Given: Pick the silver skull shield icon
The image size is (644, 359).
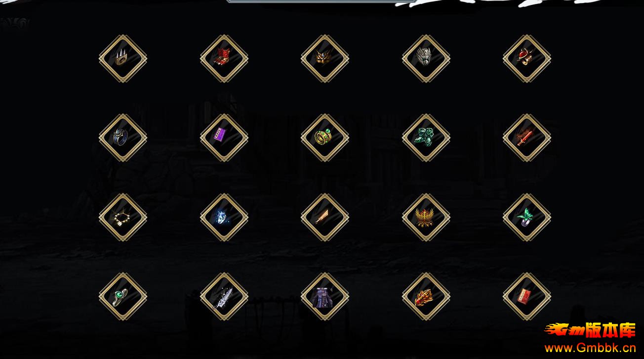Looking at the screenshot, I should (x=426, y=58).
